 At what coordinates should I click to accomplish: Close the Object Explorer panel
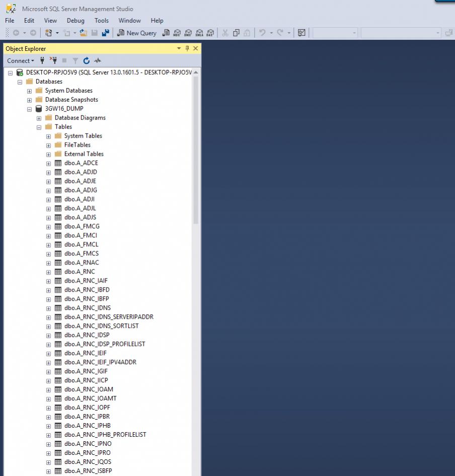pyautogui.click(x=196, y=48)
